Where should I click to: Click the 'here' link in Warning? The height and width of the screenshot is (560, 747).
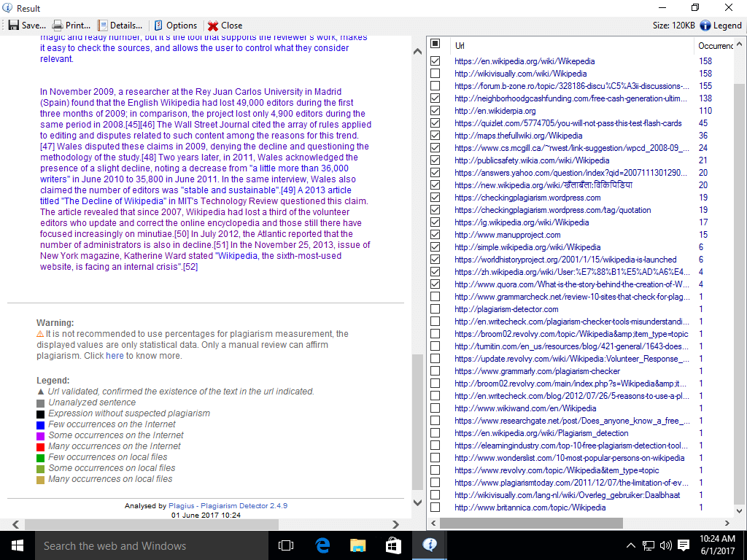pyautogui.click(x=115, y=356)
